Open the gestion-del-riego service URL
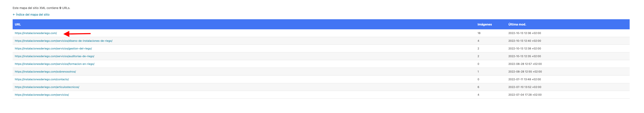Viewport: 644px width, 113px height. point(53,49)
